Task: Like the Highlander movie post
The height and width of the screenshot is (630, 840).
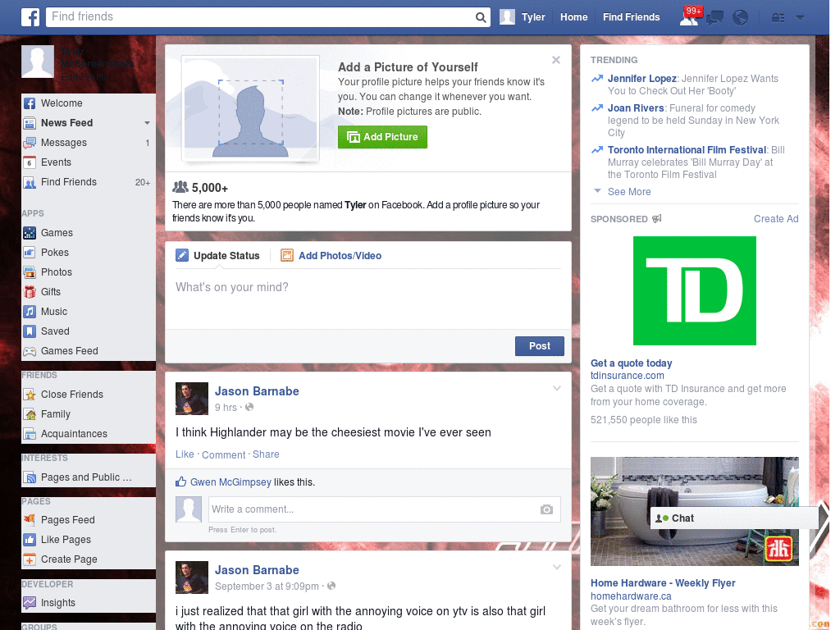Action: (185, 454)
